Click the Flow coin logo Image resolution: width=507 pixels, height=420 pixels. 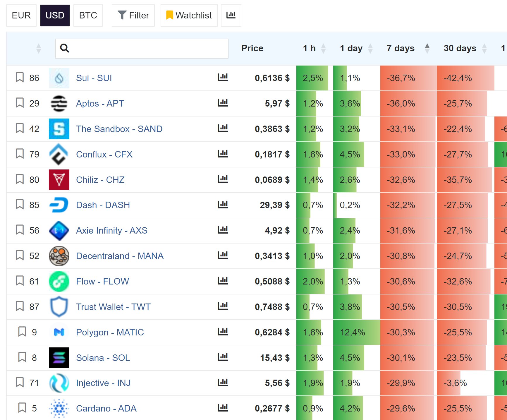[x=59, y=281]
